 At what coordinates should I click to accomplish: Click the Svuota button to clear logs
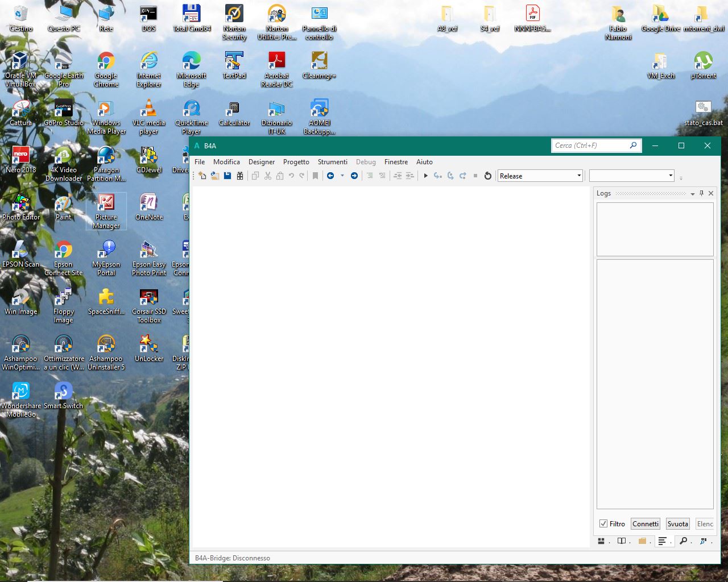pyautogui.click(x=678, y=524)
